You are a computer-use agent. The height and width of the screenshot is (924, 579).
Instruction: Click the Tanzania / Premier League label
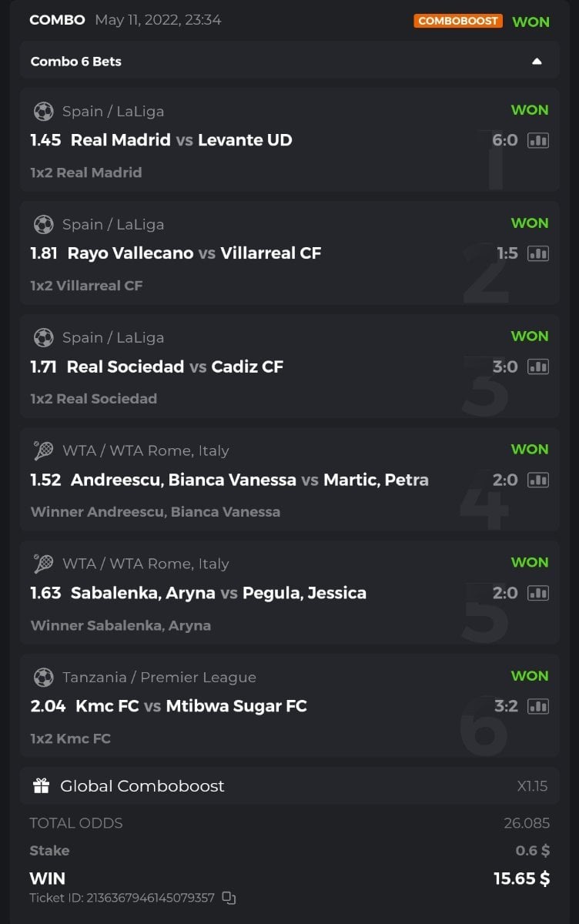click(159, 678)
